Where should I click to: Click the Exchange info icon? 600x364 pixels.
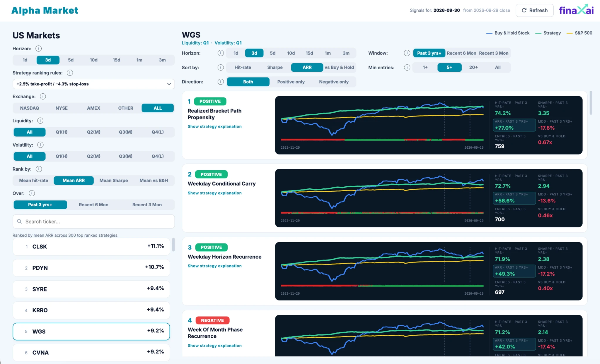[43, 97]
